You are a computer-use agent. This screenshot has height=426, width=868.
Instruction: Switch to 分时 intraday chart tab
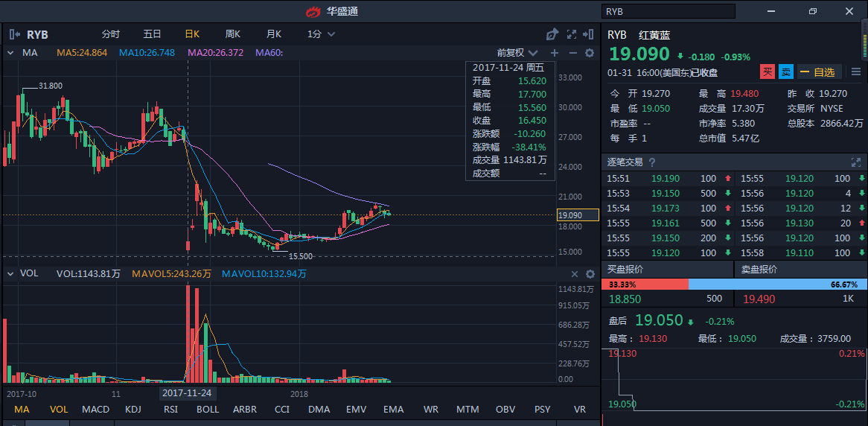[111, 34]
